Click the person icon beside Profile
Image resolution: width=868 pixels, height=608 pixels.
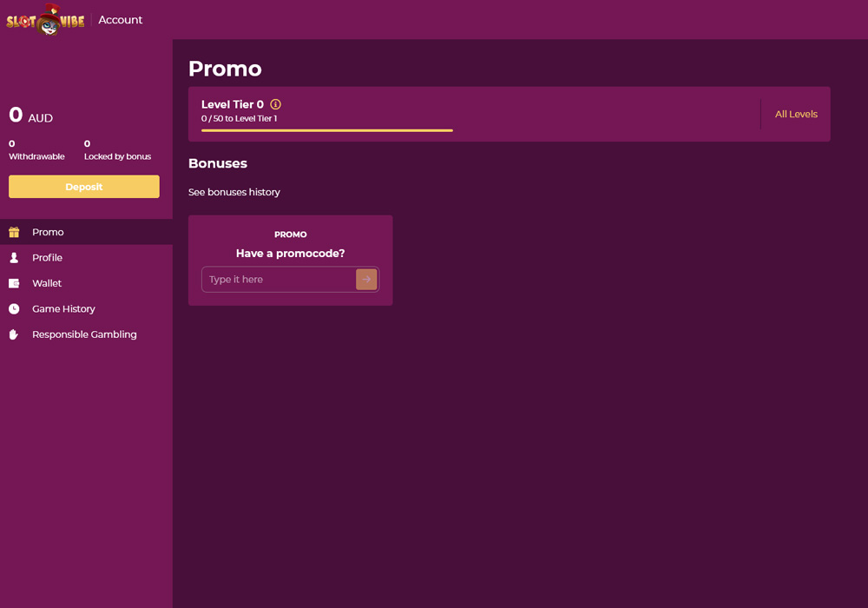[x=14, y=258]
